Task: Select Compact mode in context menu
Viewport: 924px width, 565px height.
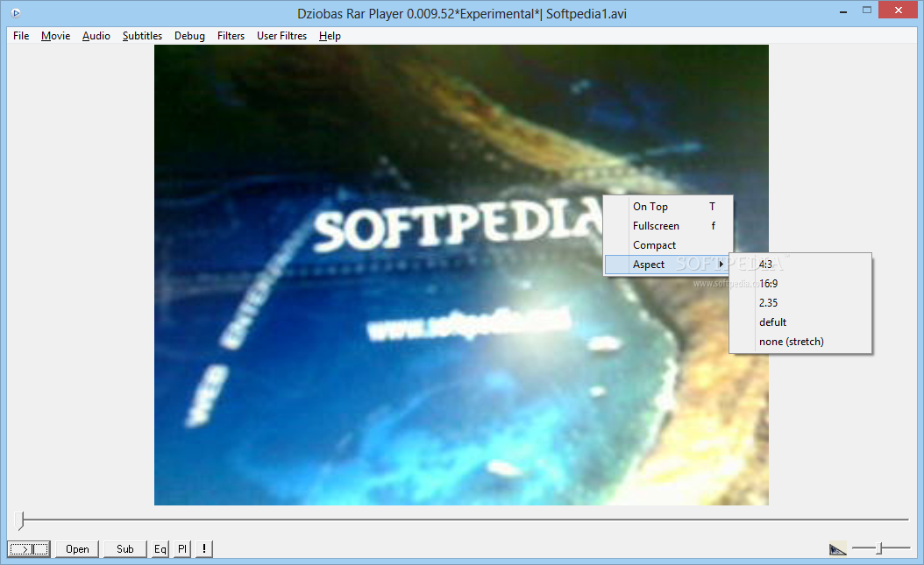Action: click(668, 245)
